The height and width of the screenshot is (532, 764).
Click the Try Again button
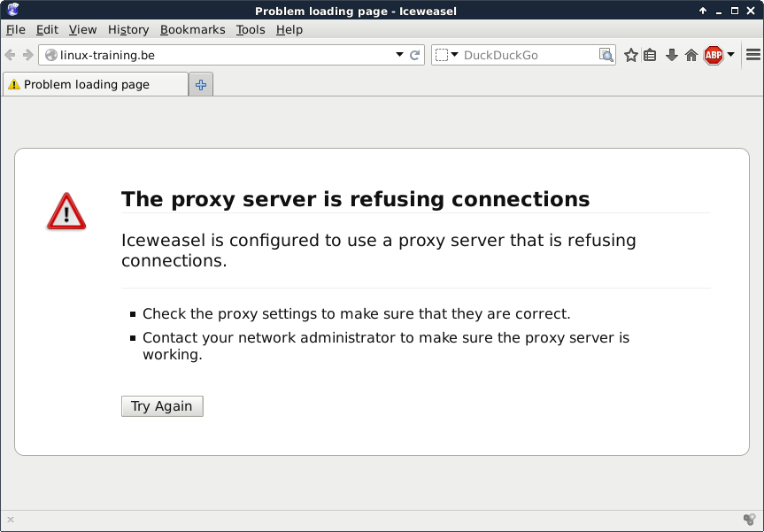pos(162,406)
